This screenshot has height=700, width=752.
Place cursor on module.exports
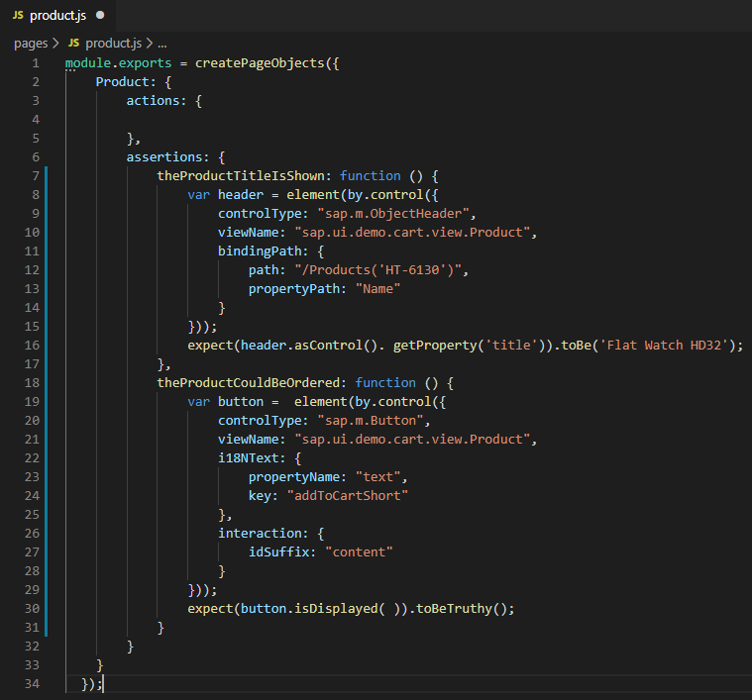pos(118,63)
